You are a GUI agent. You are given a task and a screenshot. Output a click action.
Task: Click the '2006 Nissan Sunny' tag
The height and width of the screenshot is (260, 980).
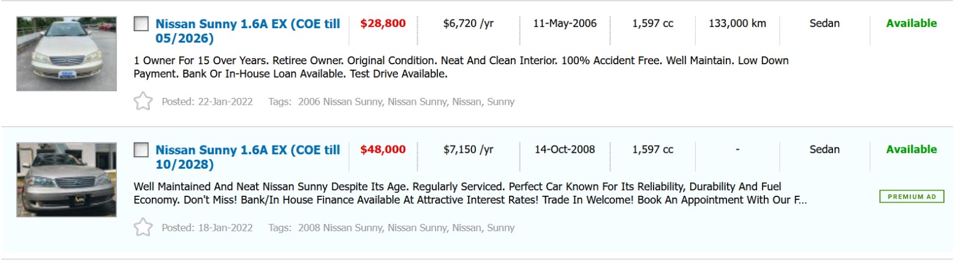point(340,102)
